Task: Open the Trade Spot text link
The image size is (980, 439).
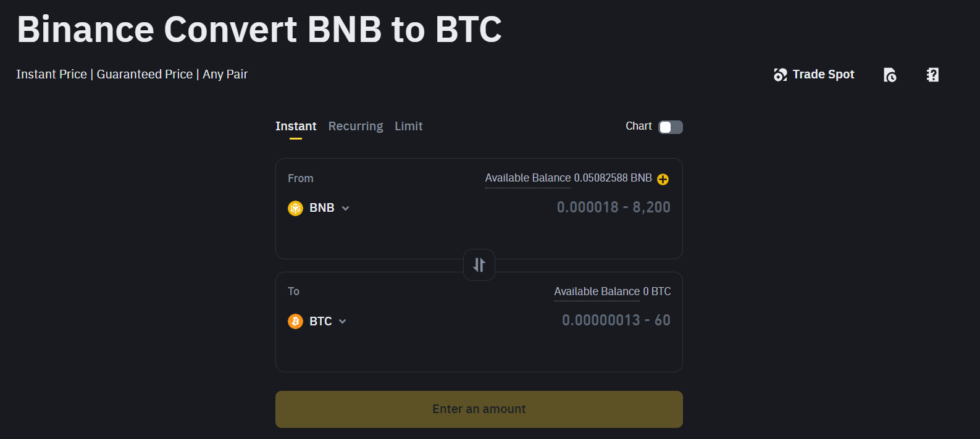Action: [x=823, y=75]
